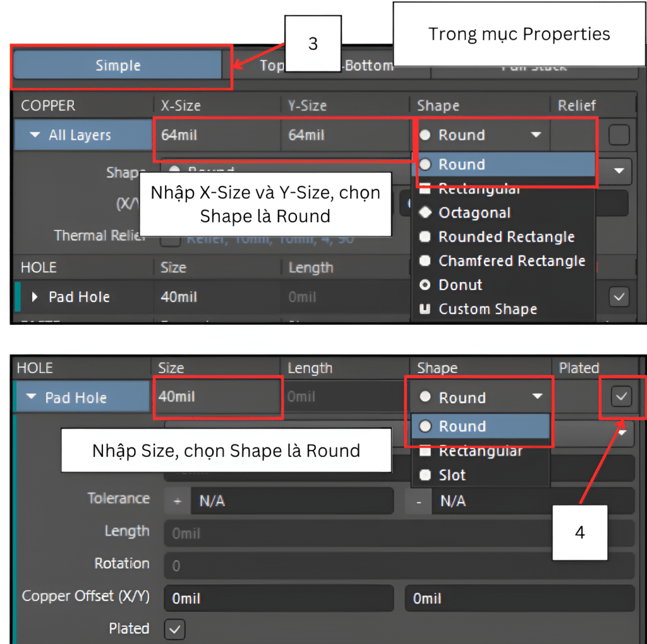Open the hole Shape Round dropdown
The height and width of the screenshot is (644, 647).
[481, 398]
